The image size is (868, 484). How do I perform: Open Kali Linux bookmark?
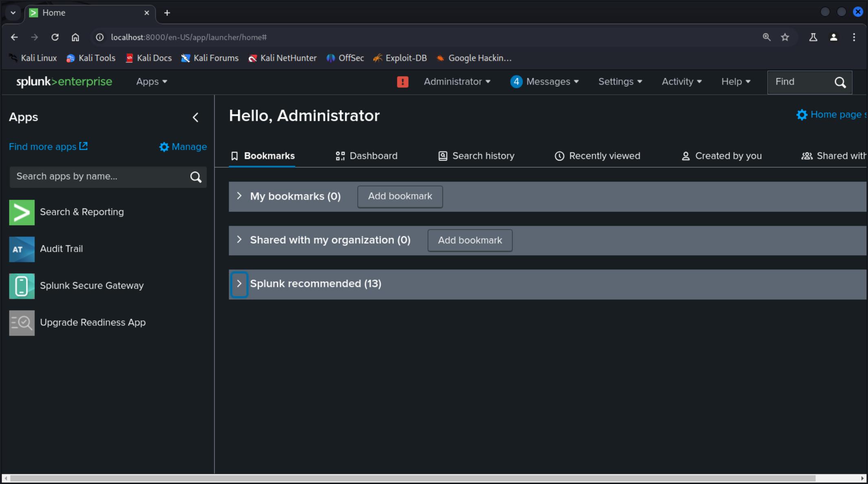pyautogui.click(x=33, y=58)
